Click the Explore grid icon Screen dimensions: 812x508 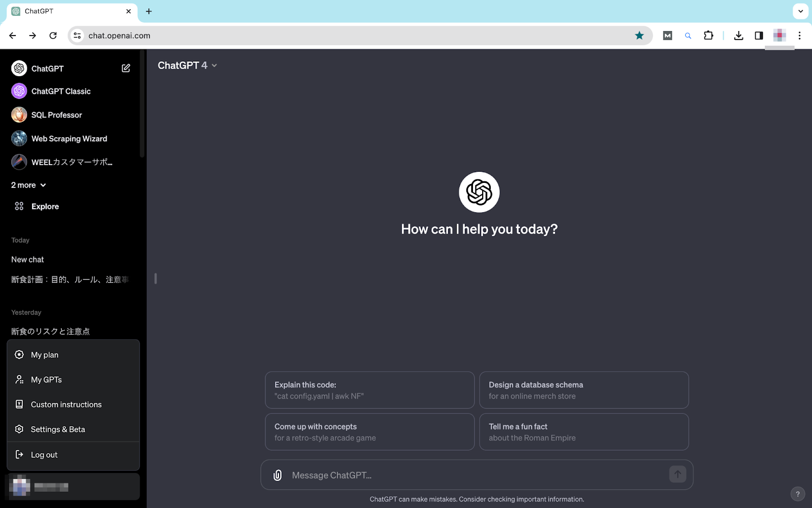click(x=19, y=206)
